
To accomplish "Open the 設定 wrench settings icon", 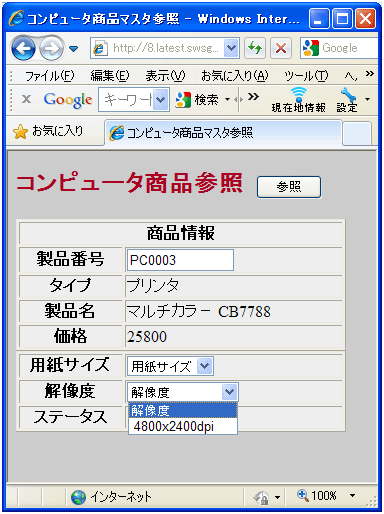I will pos(347,100).
